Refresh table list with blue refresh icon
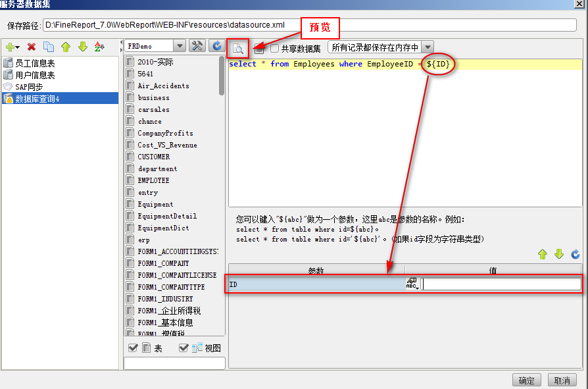The image size is (588, 389). point(217,46)
